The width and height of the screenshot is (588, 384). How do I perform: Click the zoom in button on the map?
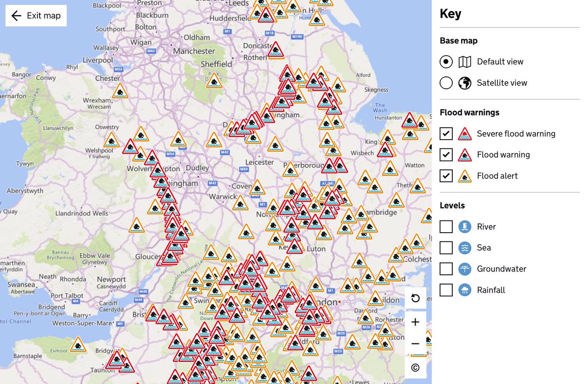[416, 322]
